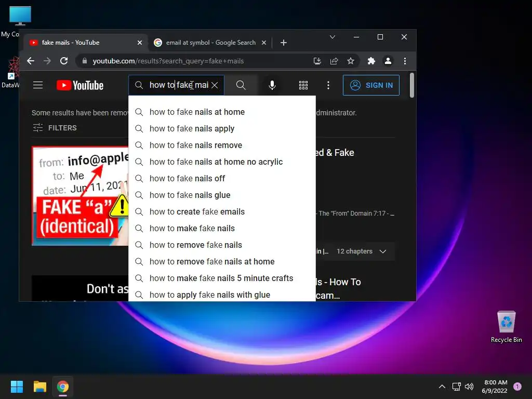Select how to make fake nails 5 minute crafts
The width and height of the screenshot is (532, 399).
tap(222, 278)
